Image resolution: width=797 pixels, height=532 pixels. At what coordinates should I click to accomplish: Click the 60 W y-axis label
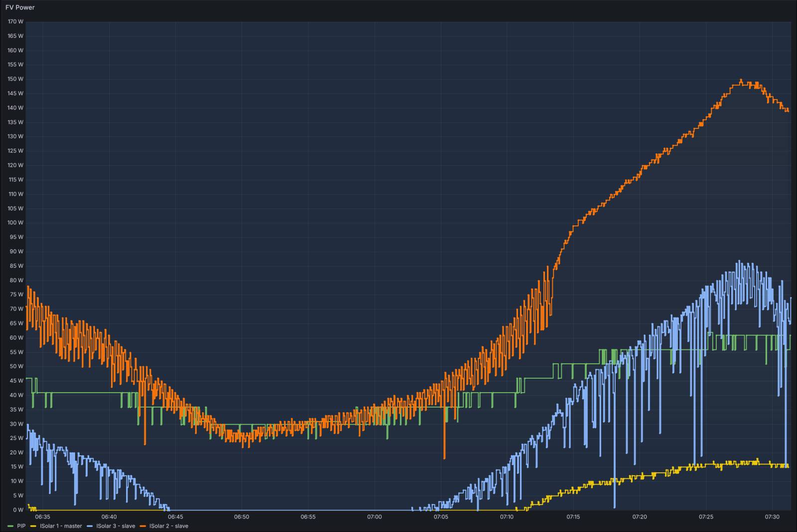pos(16,337)
